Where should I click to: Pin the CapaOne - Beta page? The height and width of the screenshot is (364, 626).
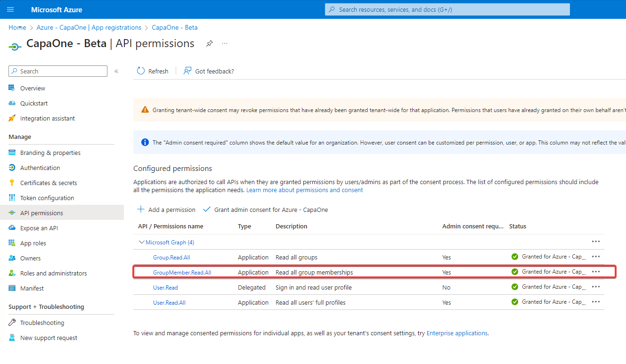[x=210, y=43]
